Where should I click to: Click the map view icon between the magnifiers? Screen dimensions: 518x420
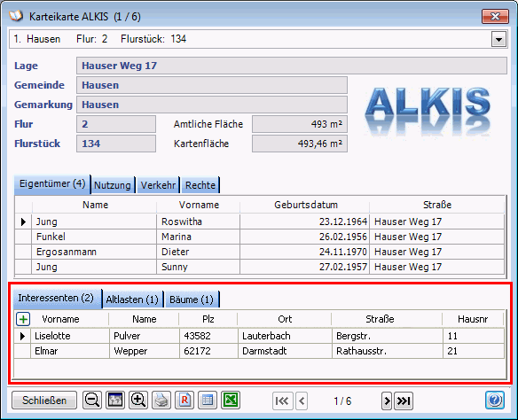point(115,401)
